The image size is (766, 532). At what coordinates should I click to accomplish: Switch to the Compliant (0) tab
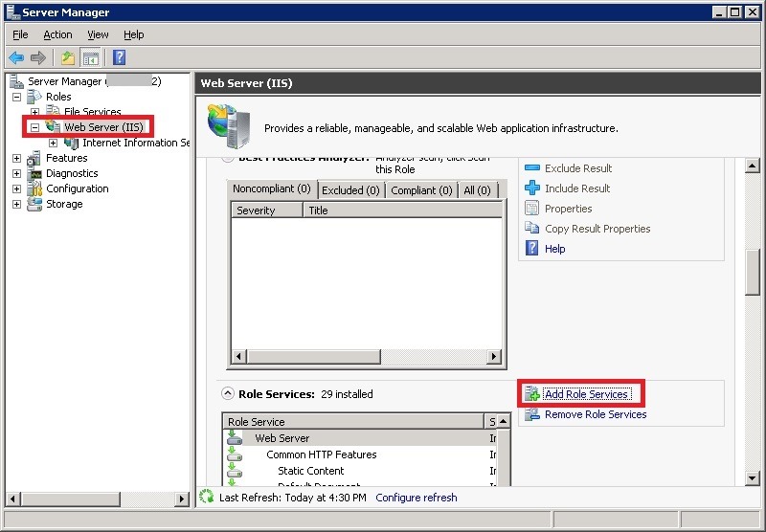coord(421,190)
